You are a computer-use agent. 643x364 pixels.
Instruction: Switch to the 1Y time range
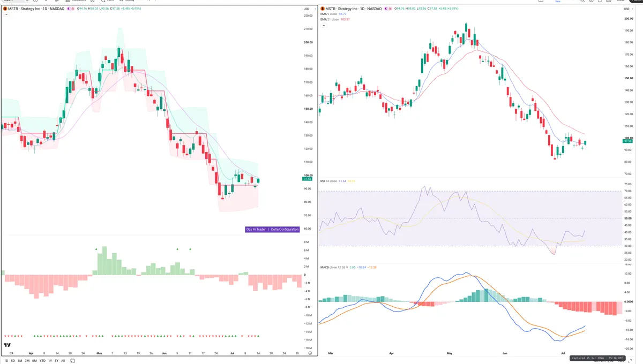pyautogui.click(x=50, y=361)
